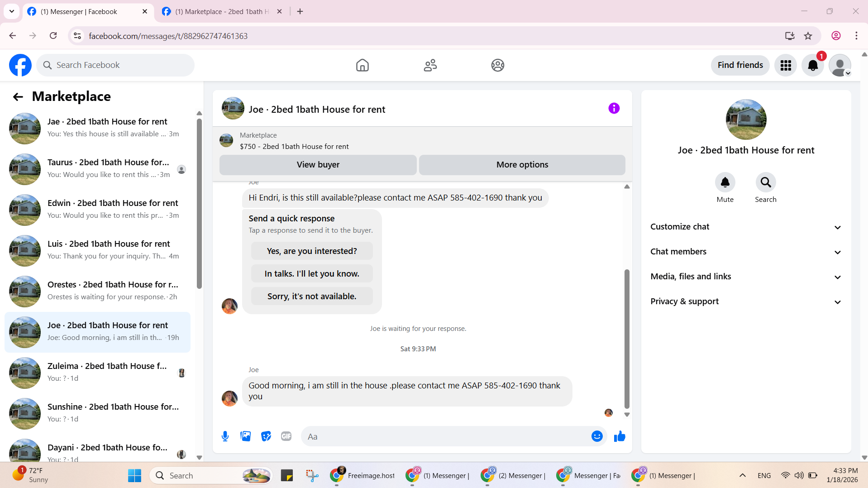Open the Windows Start menu
This screenshot has width=868, height=488.
(x=134, y=475)
